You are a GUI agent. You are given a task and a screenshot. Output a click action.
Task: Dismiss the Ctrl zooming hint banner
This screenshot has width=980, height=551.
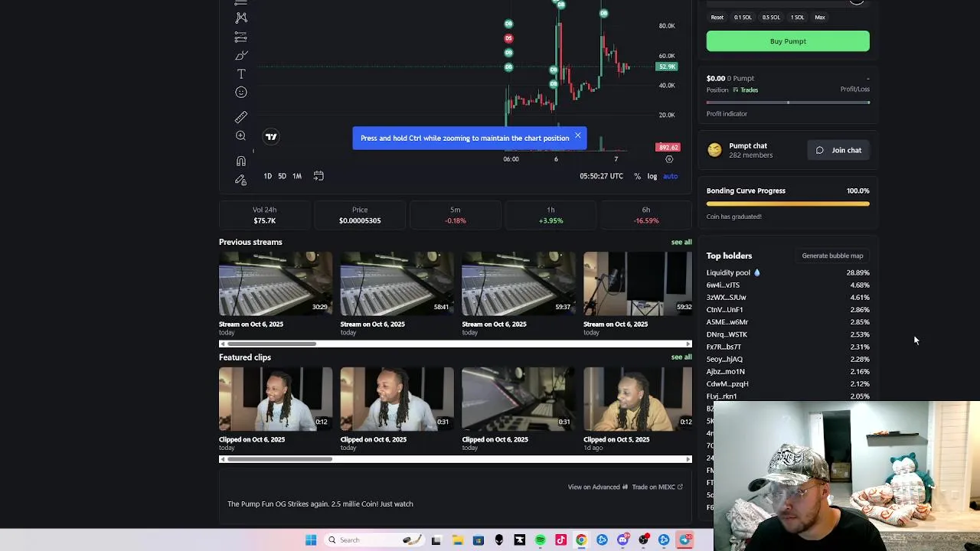point(578,136)
